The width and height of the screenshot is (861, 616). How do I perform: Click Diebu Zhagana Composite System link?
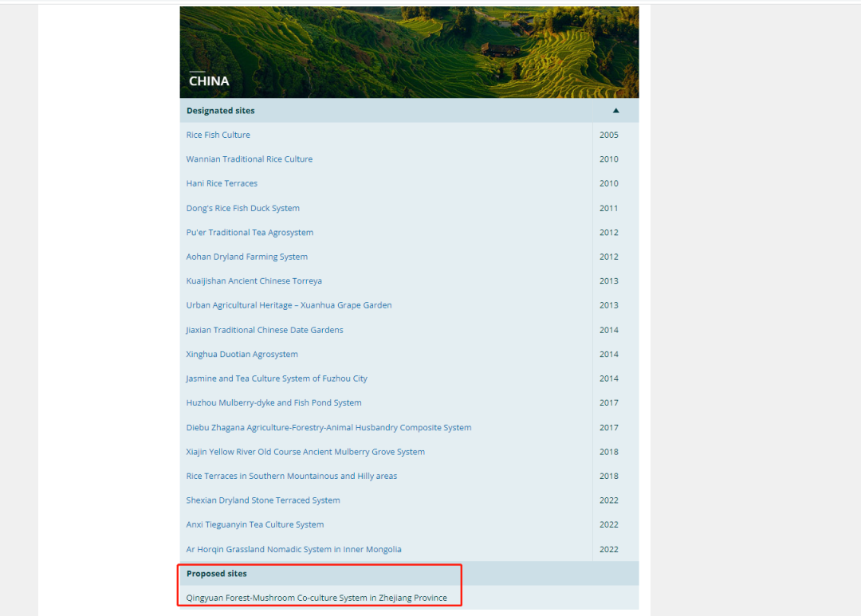[x=328, y=427]
